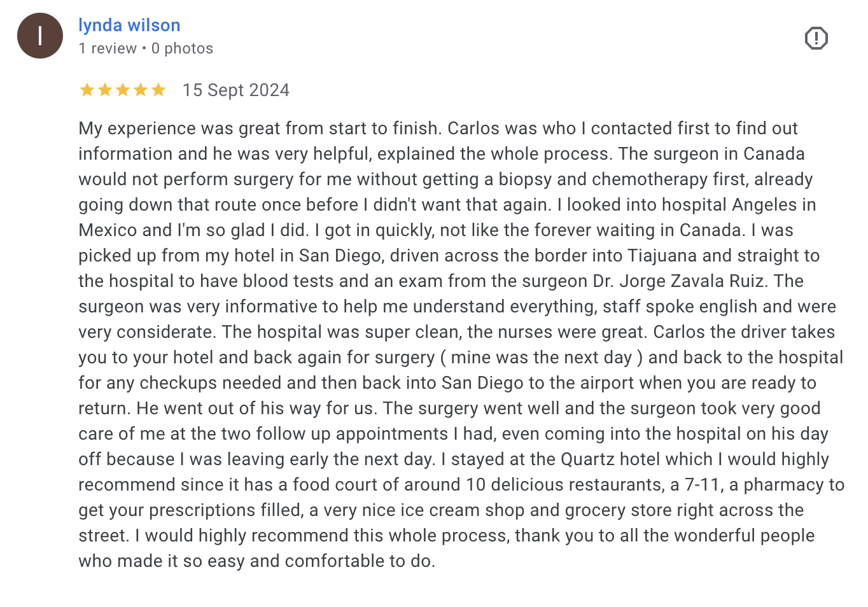This screenshot has height=607, width=868.
Task: Open lynda wilson's profile avatar
Action: coord(40,36)
